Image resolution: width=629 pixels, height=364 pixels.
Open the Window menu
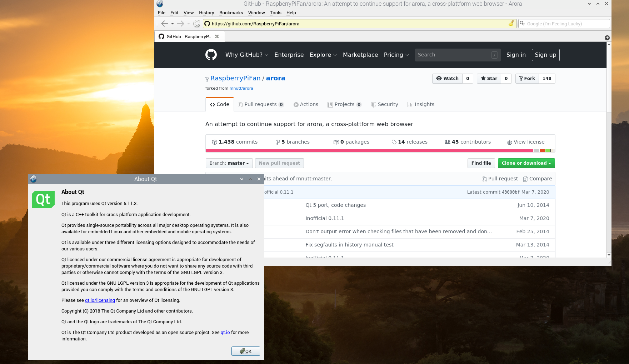(256, 13)
